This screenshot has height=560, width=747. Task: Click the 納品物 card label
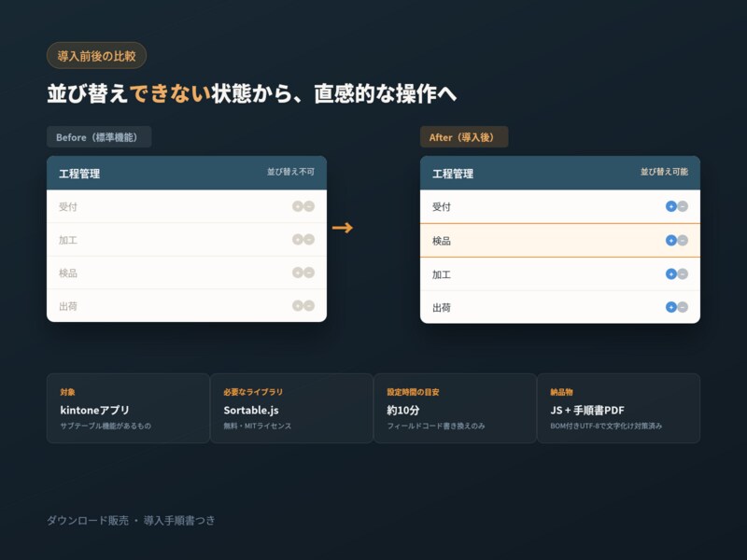(562, 392)
